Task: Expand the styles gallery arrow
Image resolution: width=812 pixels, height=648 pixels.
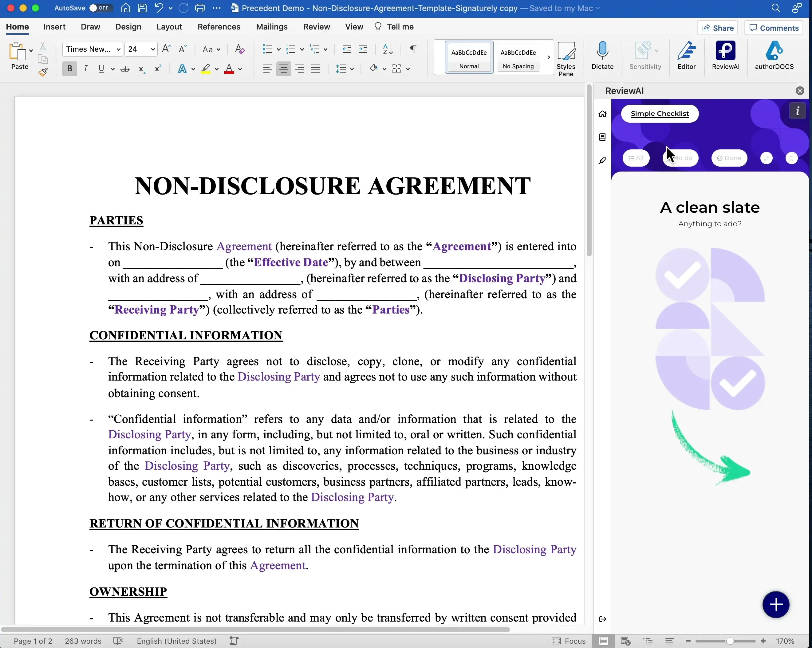Action: pos(548,57)
